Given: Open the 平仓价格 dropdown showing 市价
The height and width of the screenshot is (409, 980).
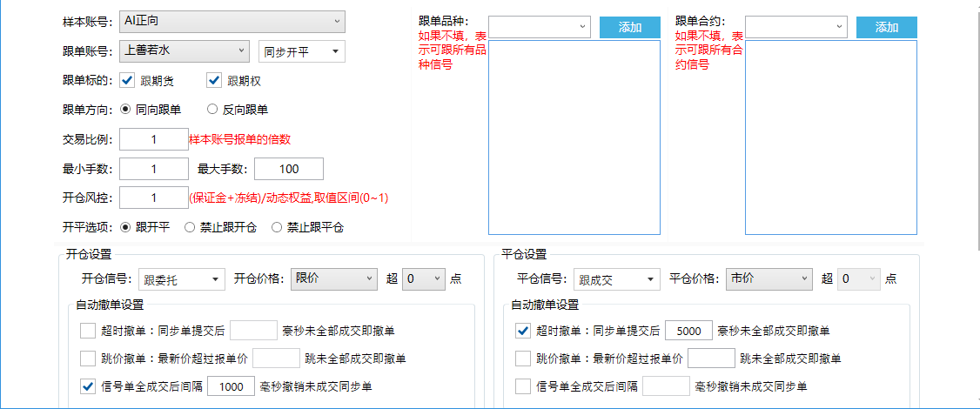Looking at the screenshot, I should 769,279.
